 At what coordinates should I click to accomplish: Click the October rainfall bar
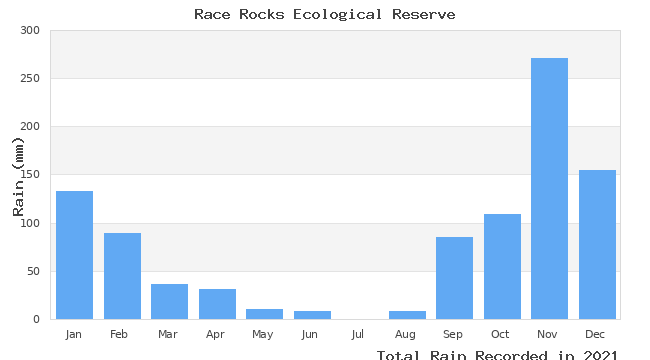pyautogui.click(x=502, y=267)
